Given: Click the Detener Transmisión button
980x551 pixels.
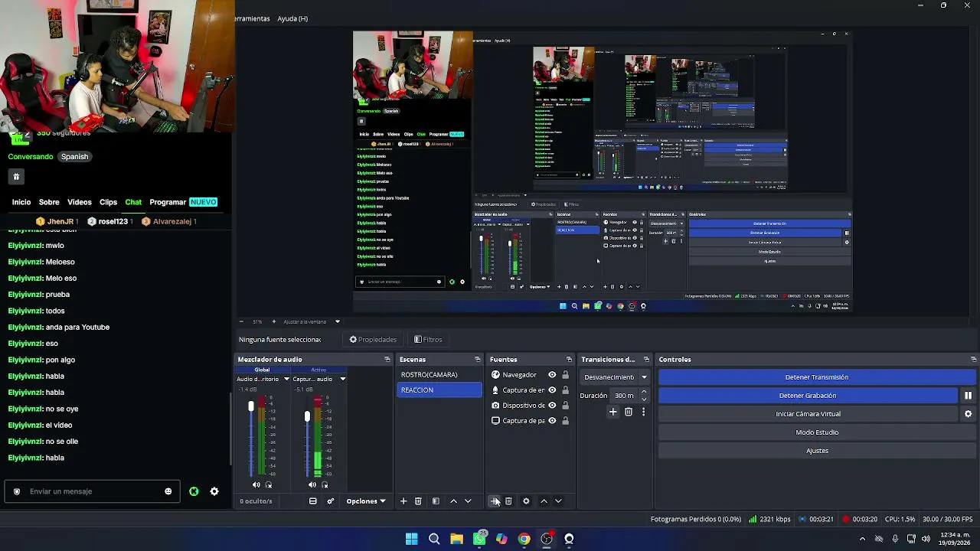Looking at the screenshot, I should tap(817, 377).
